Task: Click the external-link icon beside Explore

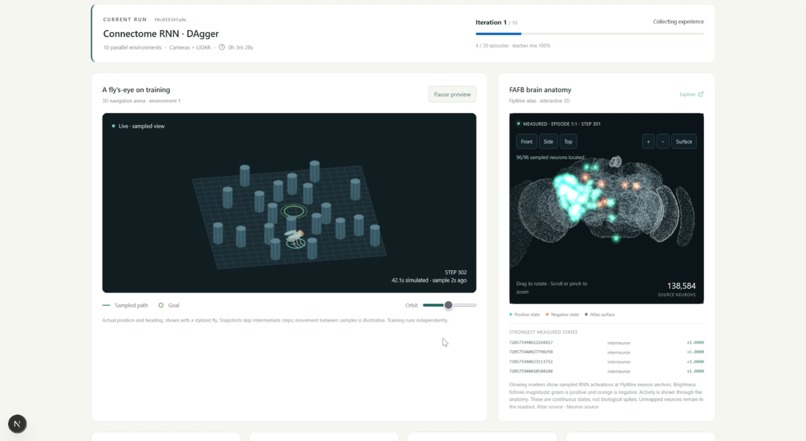Action: tap(701, 94)
